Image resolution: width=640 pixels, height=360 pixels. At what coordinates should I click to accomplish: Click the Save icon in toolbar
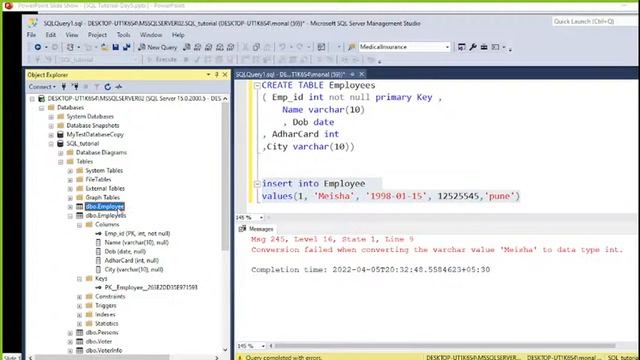[x=116, y=47]
